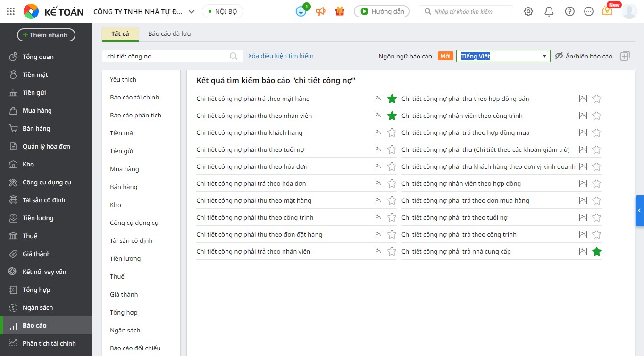Image resolution: width=644 pixels, height=356 pixels.
Task: Star Chi tiết công nợ phải trả theo hóa đơn report
Action: [x=392, y=183]
